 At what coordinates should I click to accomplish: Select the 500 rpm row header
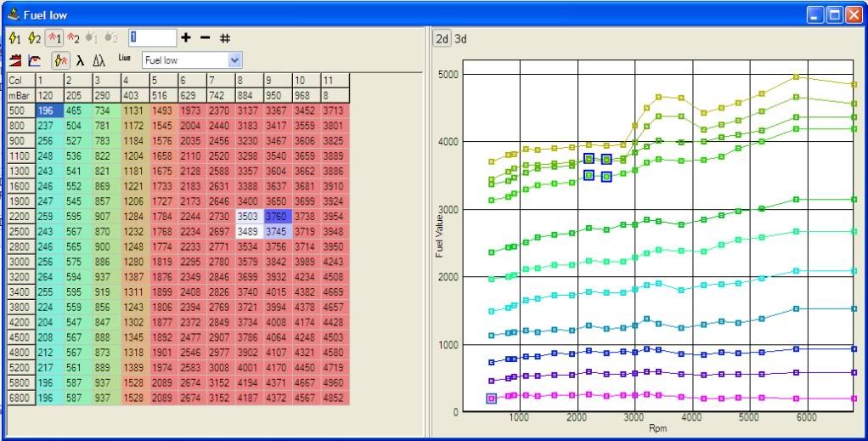[20, 110]
